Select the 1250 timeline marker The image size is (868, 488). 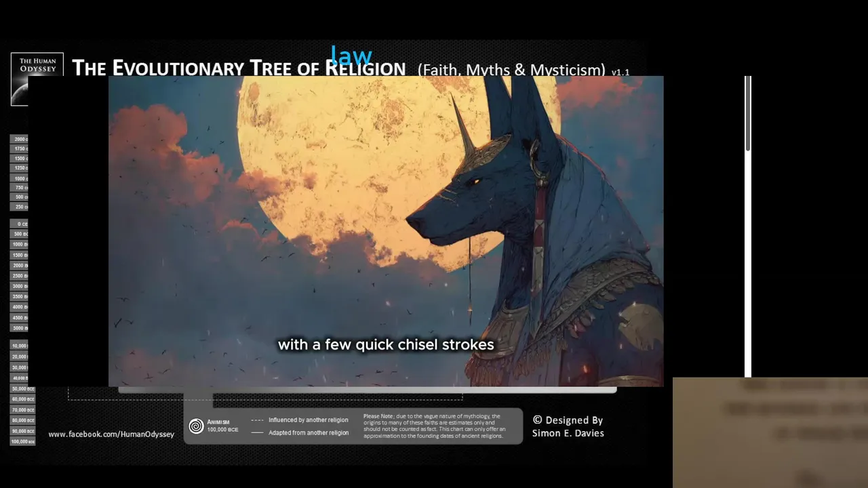click(x=19, y=167)
